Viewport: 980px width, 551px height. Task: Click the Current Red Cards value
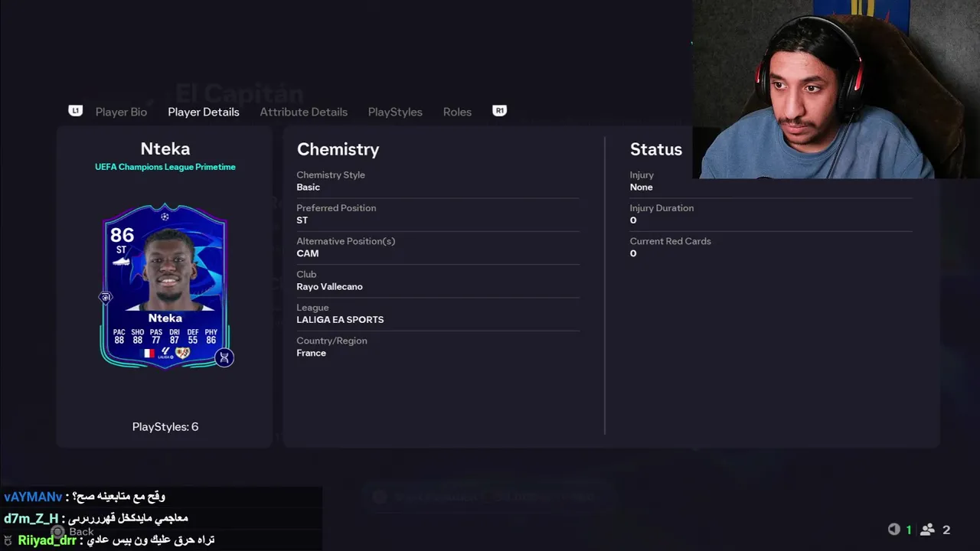pos(633,253)
